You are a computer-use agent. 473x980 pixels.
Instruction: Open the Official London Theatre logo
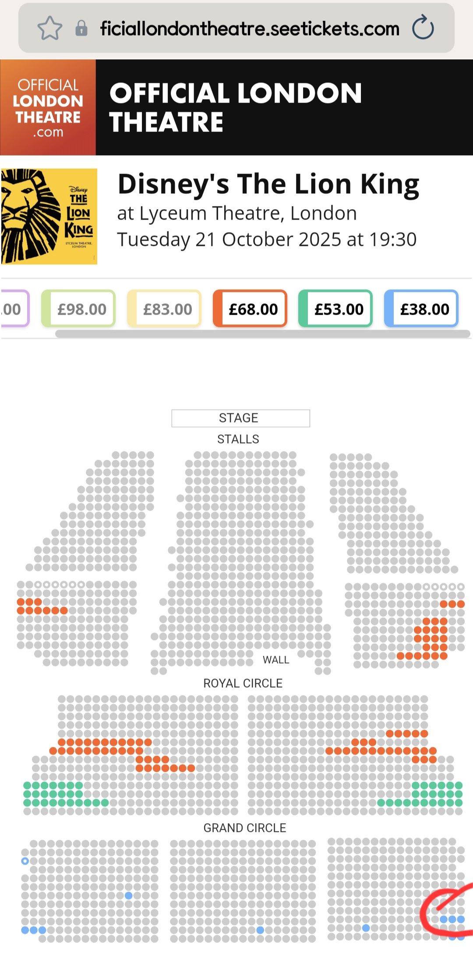pos(48,107)
